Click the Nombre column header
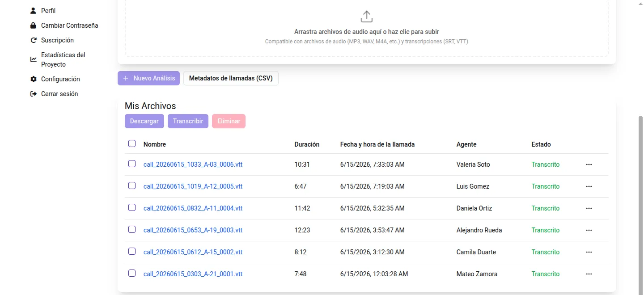Viewport: 644px width, 295px height. coord(155,144)
